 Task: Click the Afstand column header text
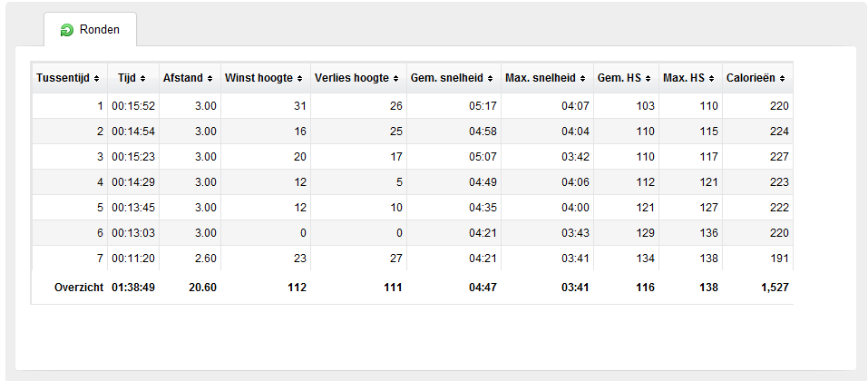pos(182,78)
